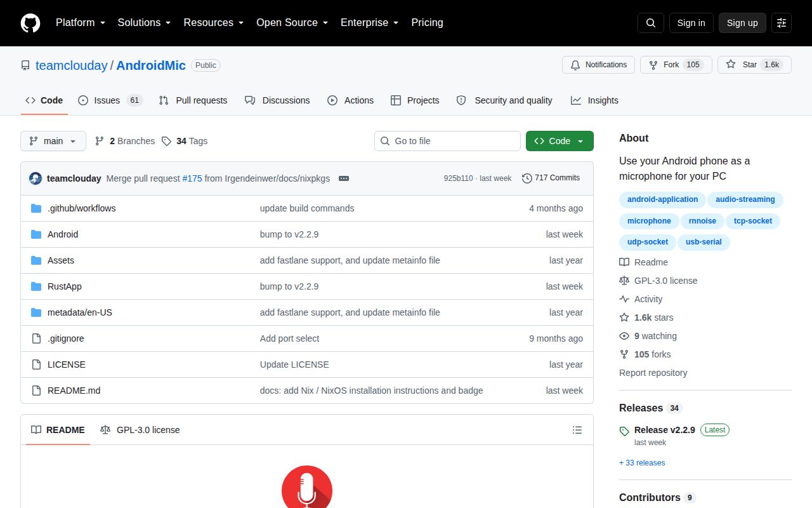Image resolution: width=812 pixels, height=508 pixels.
Task: Fork the repository using Fork button
Action: [676, 65]
